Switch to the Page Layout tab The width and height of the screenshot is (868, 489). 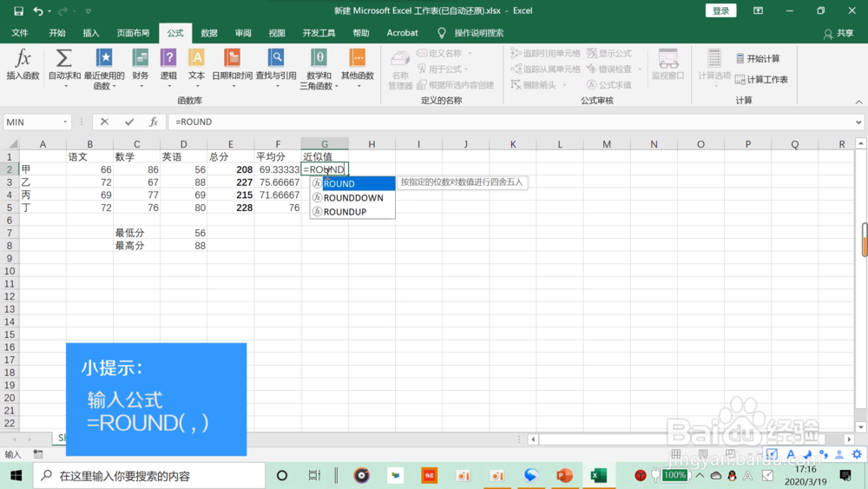pyautogui.click(x=133, y=33)
